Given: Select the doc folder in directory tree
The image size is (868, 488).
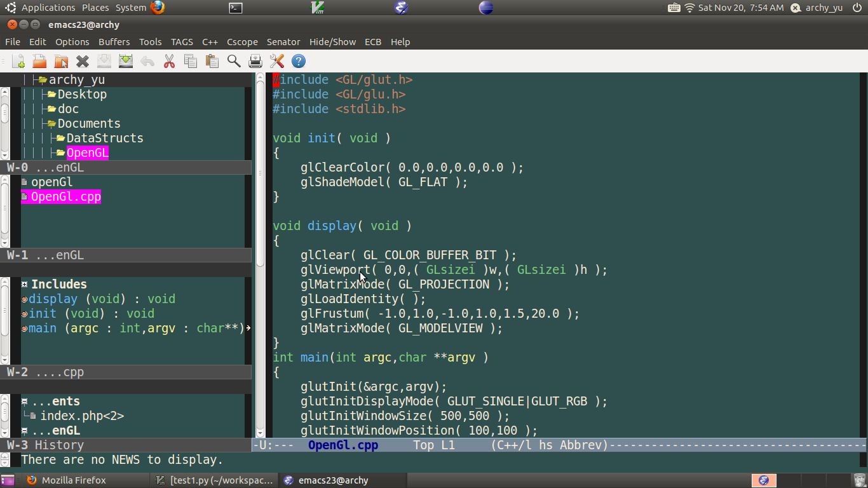Looking at the screenshot, I should (68, 109).
